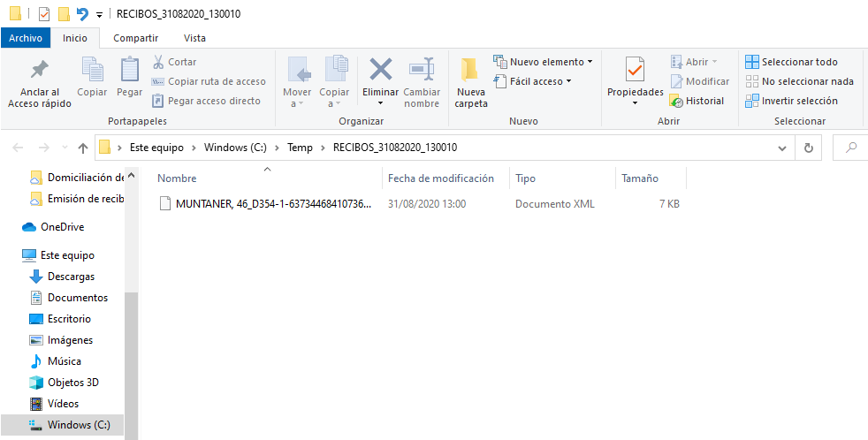Click RECIBOS_31082020_130010 breadcrumb
This screenshot has width=868, height=440.
(x=395, y=148)
